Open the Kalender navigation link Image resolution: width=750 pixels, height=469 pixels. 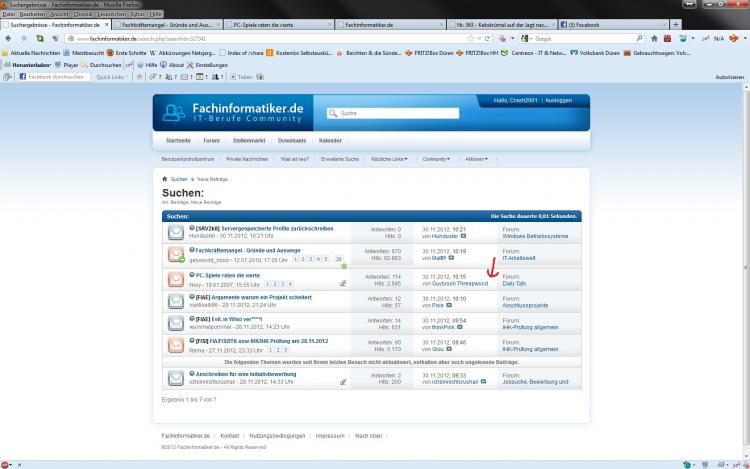coord(330,141)
